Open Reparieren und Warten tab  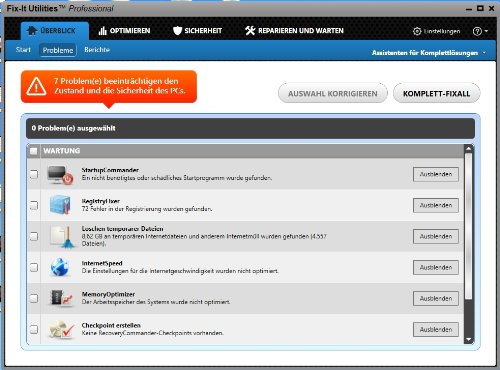(294, 31)
